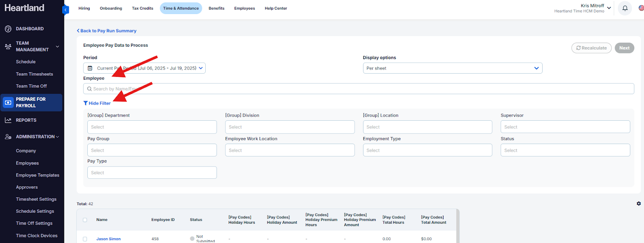Image resolution: width=644 pixels, height=243 pixels.
Task: Click the Hide Filter funnel icon
Action: coord(85,103)
